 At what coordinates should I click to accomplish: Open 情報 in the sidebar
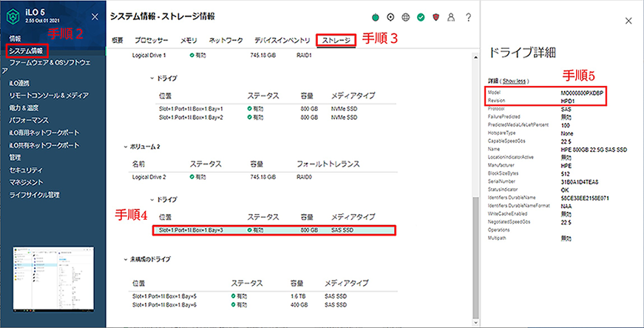15,39
